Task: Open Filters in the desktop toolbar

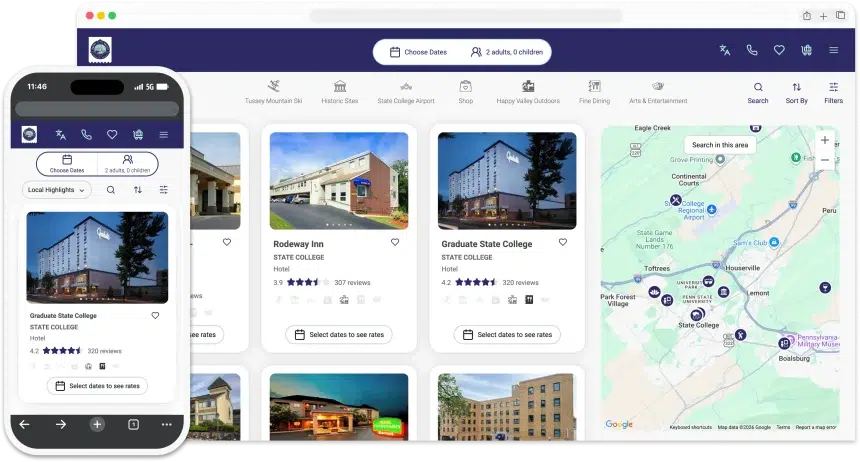Action: tap(834, 93)
